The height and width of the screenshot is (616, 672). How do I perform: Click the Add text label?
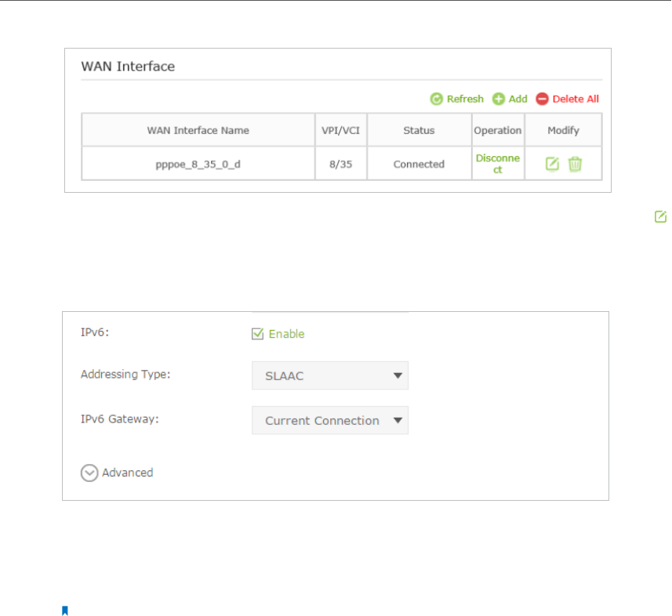(518, 100)
